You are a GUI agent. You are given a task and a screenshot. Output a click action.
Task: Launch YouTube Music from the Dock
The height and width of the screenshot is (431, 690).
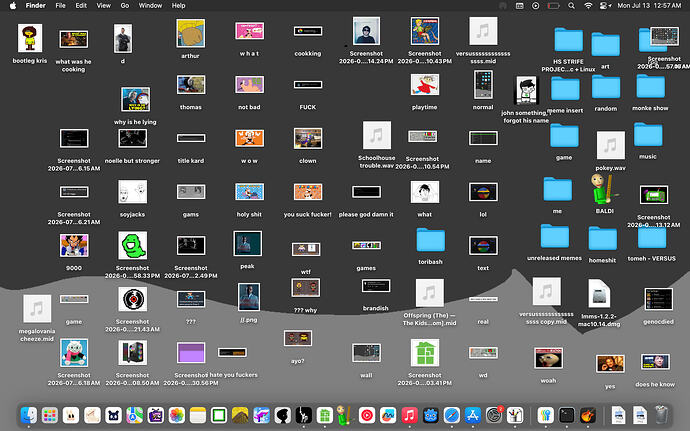point(367,415)
